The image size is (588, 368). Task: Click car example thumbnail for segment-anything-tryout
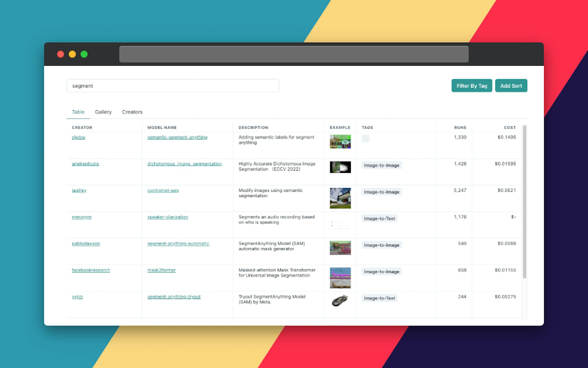coord(340,301)
